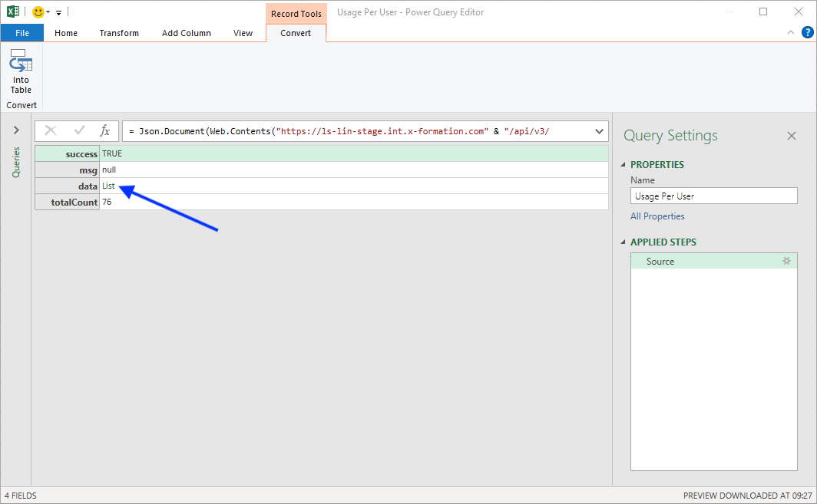Click the Record Tools contextual tab header
This screenshot has height=504, width=817.
click(x=296, y=14)
